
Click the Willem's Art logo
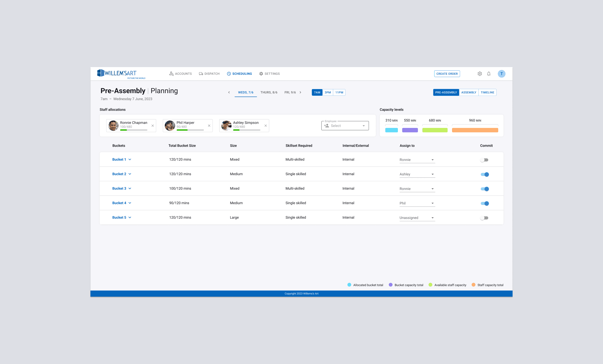pos(121,74)
